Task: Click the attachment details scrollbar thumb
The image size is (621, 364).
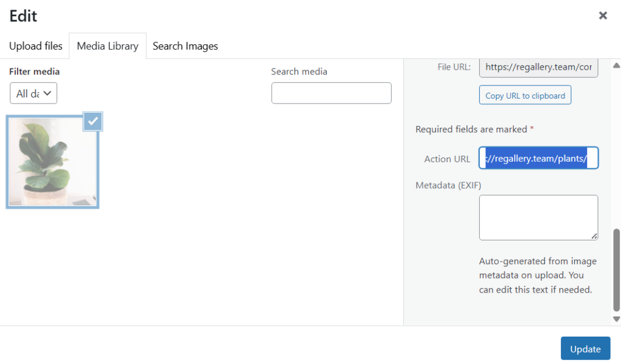Action: coord(616,270)
